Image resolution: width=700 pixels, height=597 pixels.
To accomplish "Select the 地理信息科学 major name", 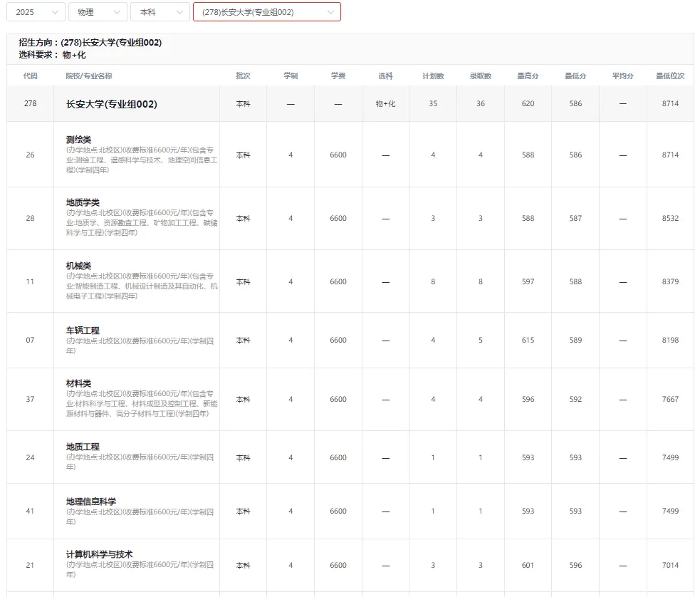I will [x=91, y=502].
